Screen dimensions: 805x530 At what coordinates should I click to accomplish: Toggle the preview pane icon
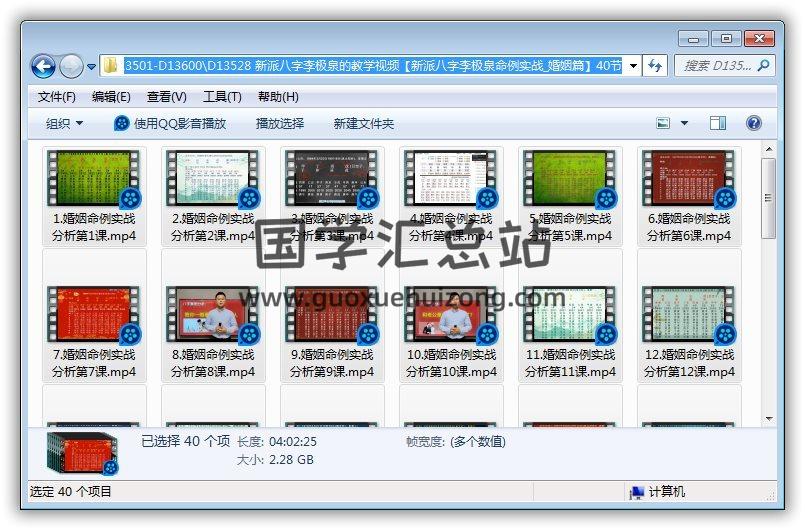pyautogui.click(x=717, y=123)
